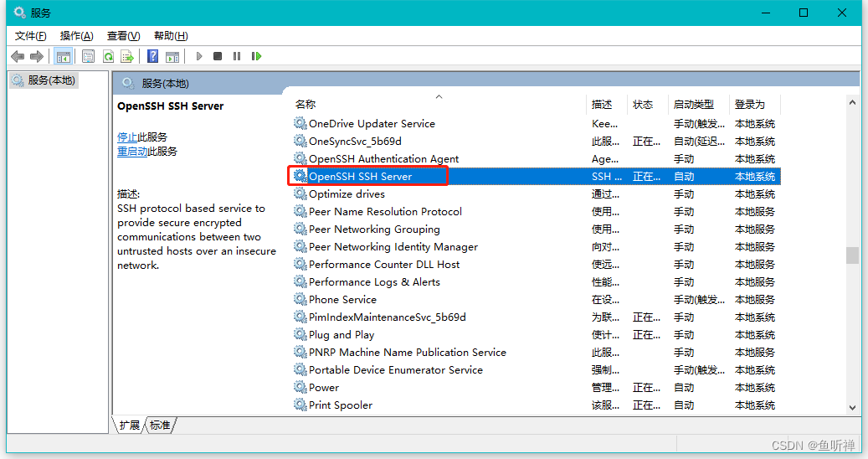Click the 重启动 link to restart service
Viewport: 868px width, 459px height.
[x=132, y=151]
